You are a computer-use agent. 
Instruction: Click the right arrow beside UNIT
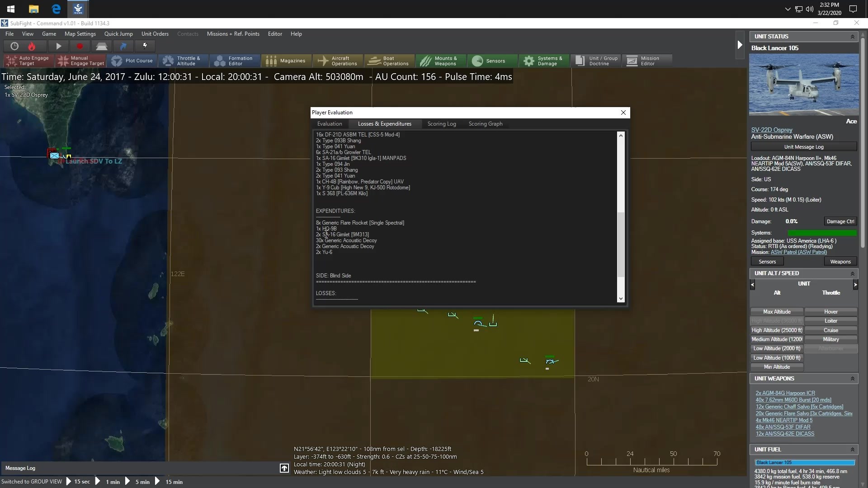[855, 284]
